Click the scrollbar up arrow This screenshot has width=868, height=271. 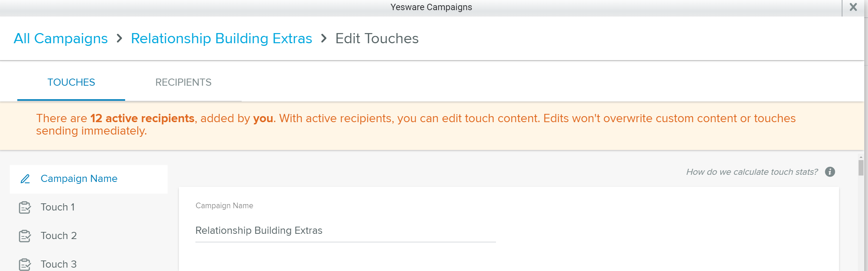point(861,157)
